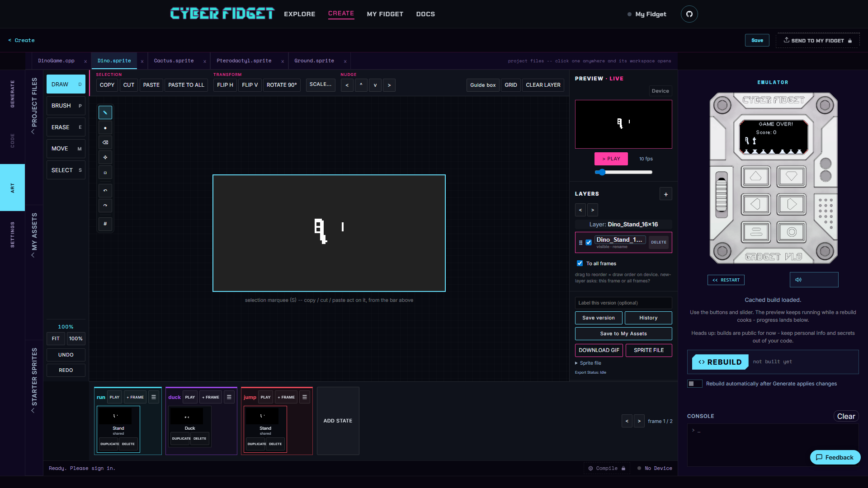Uncheck the To all frames checkbox

coord(580,263)
